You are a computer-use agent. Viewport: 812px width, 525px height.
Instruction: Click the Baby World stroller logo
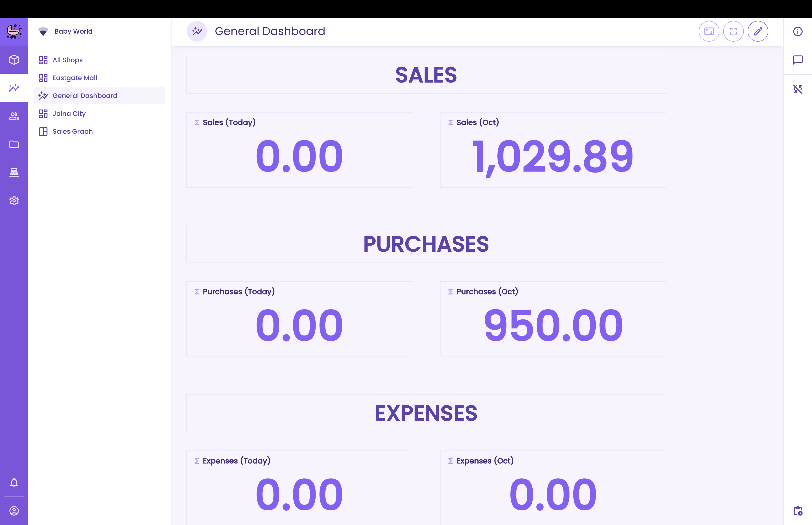(14, 31)
